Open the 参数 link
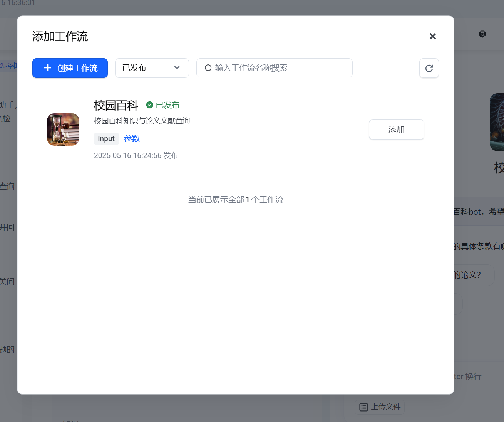 [132, 138]
